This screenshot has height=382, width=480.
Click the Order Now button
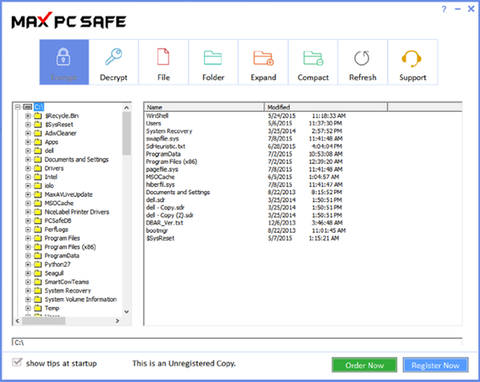tap(364, 365)
